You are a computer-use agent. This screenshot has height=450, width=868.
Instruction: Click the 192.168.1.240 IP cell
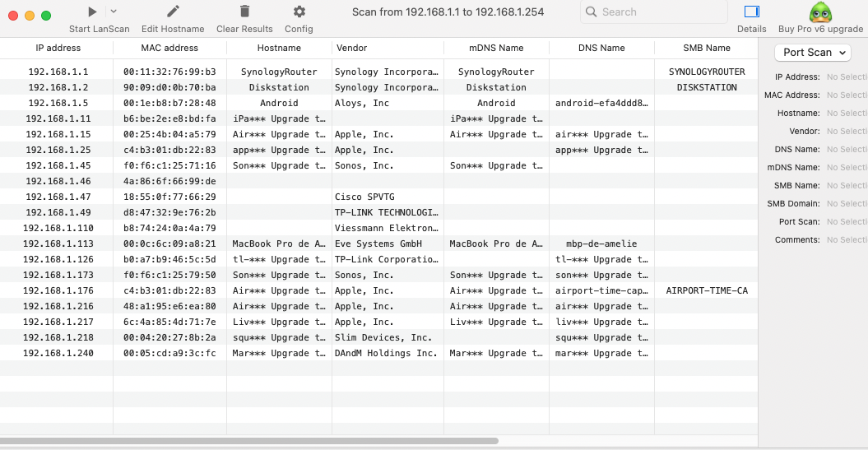click(58, 353)
